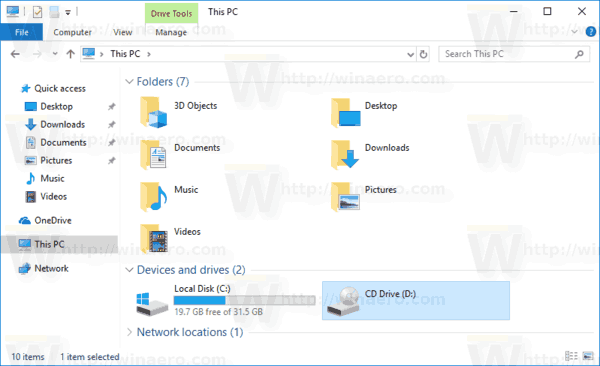The height and width of the screenshot is (366, 600).
Task: Go up one level with Up arrow
Action: [70, 54]
